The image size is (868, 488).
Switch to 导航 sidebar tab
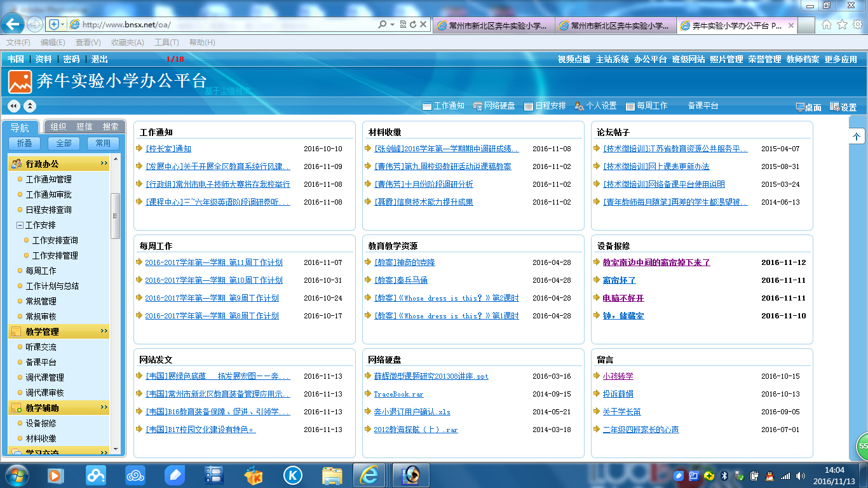20,127
